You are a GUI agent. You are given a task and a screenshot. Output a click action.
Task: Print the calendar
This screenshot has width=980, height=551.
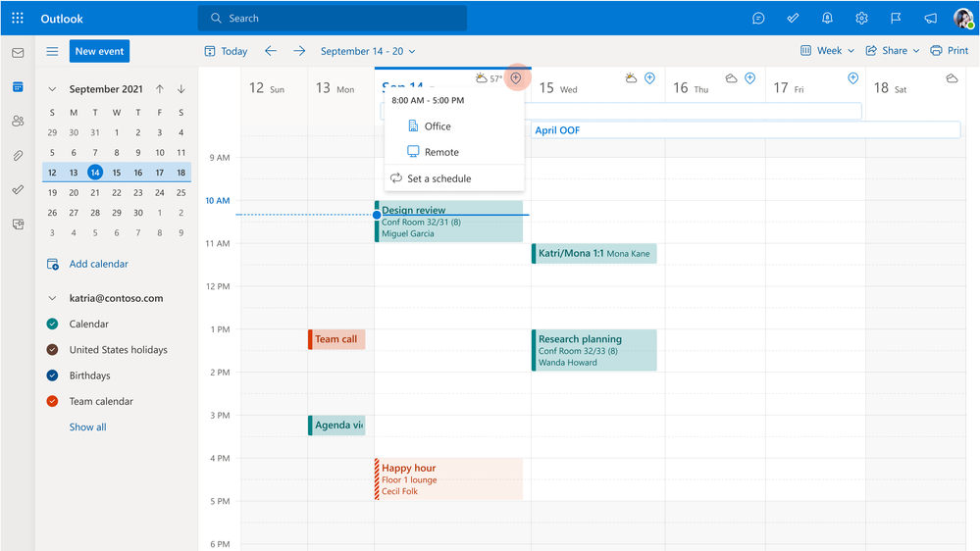(950, 51)
